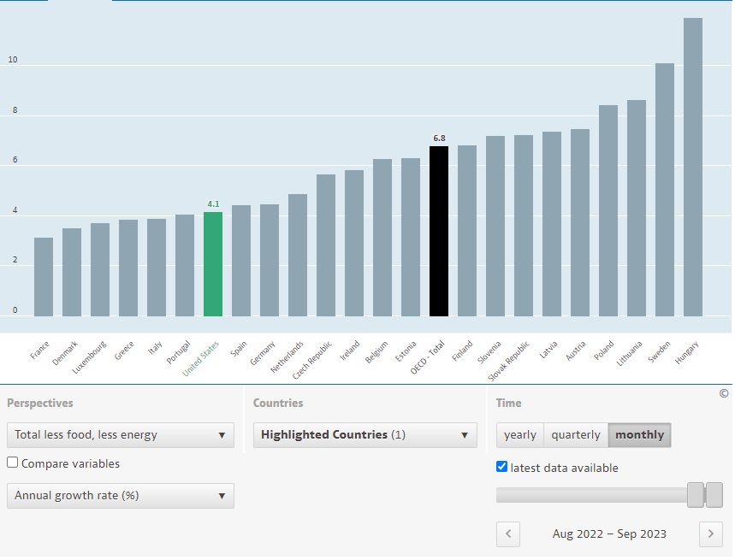Click the left handle of the time slider

pyautogui.click(x=696, y=496)
